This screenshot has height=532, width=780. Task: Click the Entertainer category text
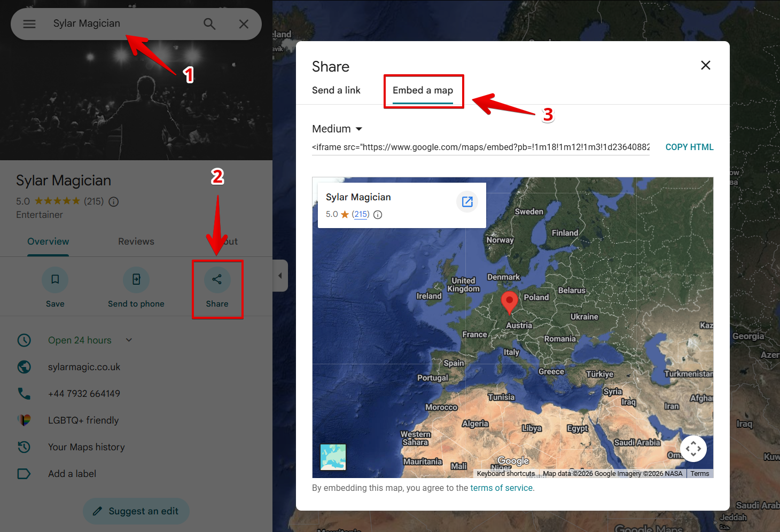pyautogui.click(x=40, y=215)
